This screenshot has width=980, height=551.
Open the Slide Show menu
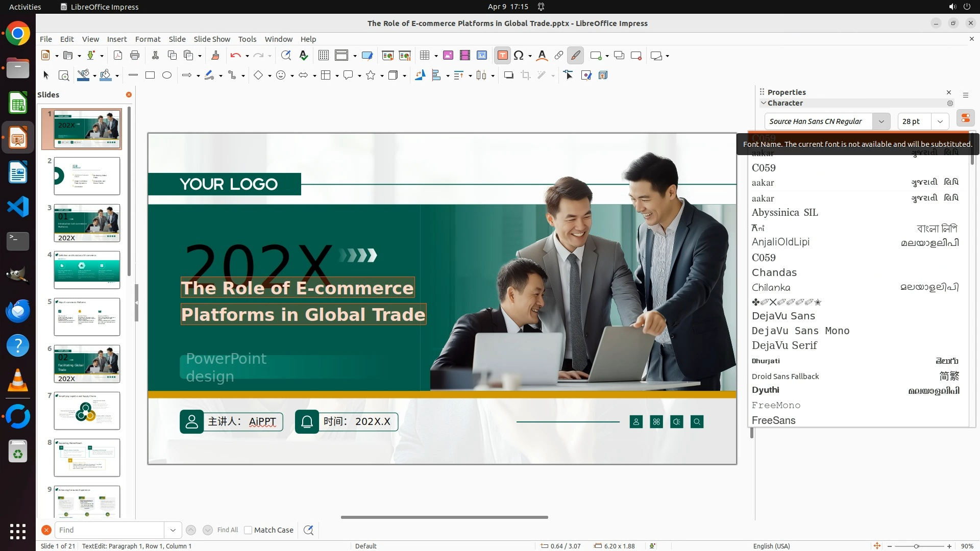coord(212,39)
